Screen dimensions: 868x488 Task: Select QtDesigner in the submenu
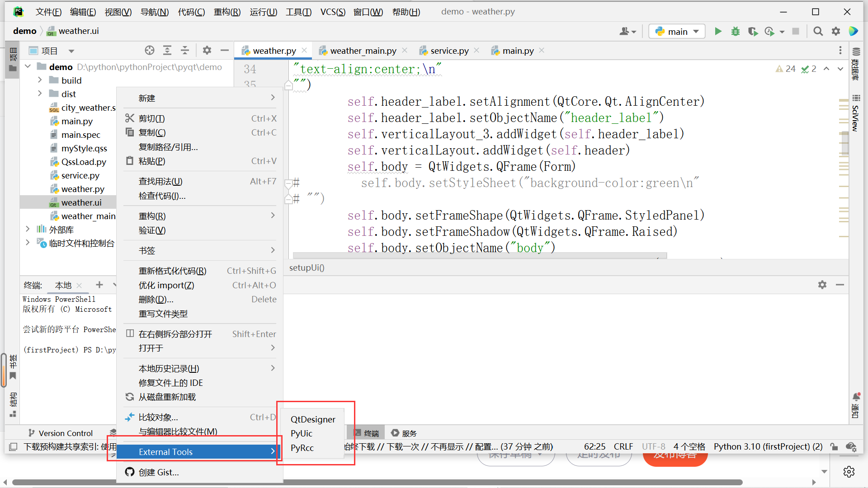pyautogui.click(x=313, y=419)
